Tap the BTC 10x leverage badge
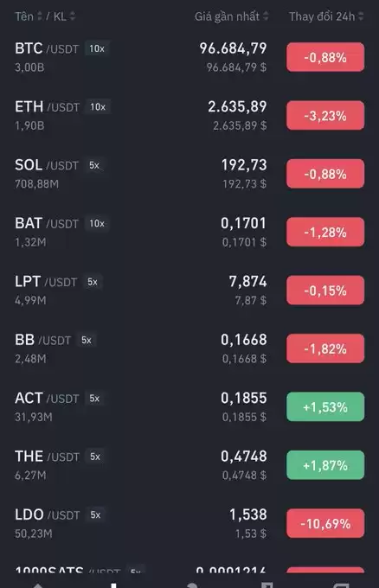 click(97, 48)
